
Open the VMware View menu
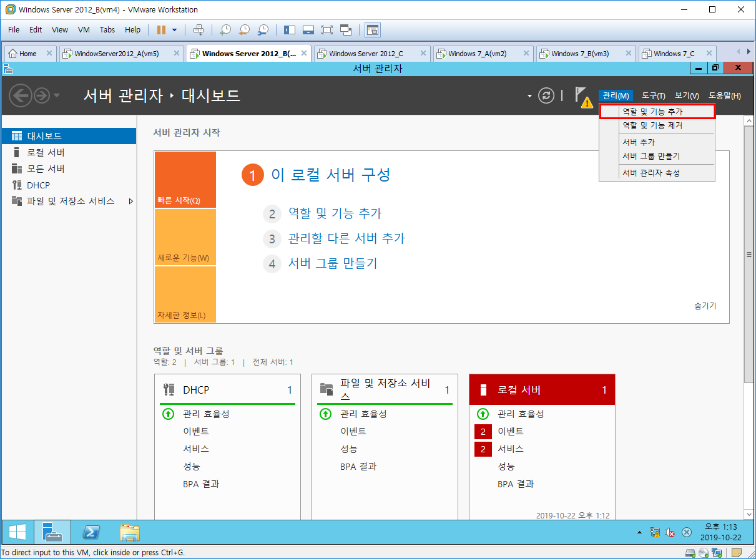tap(60, 29)
